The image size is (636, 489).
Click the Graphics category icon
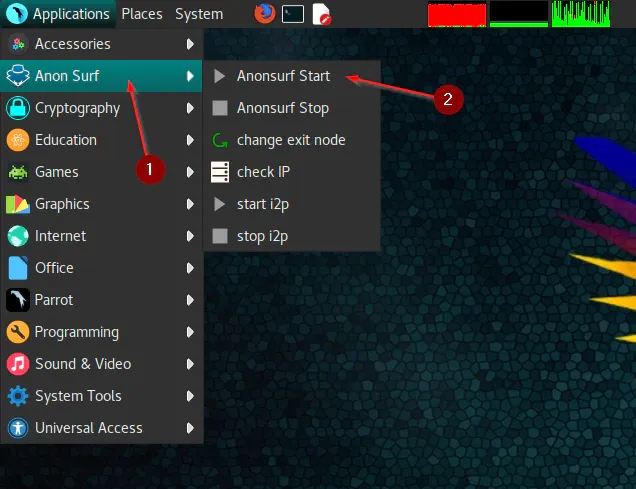[18, 204]
